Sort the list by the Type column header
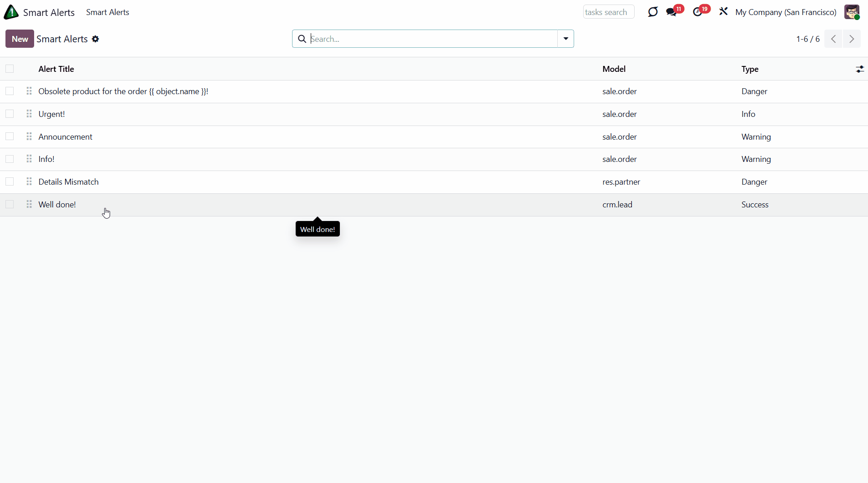Image resolution: width=868 pixels, height=483 pixels. [750, 69]
